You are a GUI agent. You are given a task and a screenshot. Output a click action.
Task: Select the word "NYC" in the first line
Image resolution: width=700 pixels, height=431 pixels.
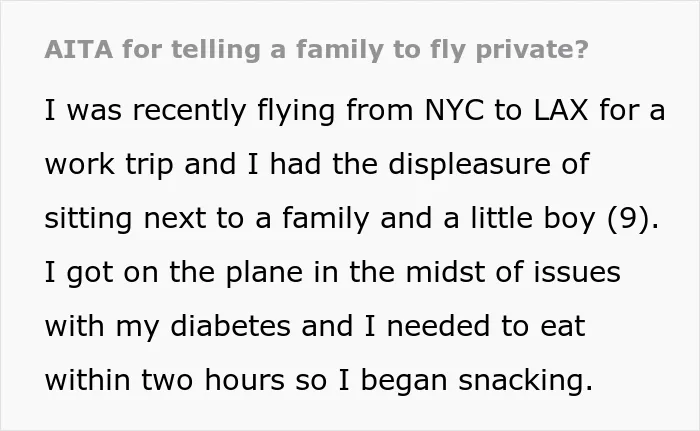pos(454,110)
